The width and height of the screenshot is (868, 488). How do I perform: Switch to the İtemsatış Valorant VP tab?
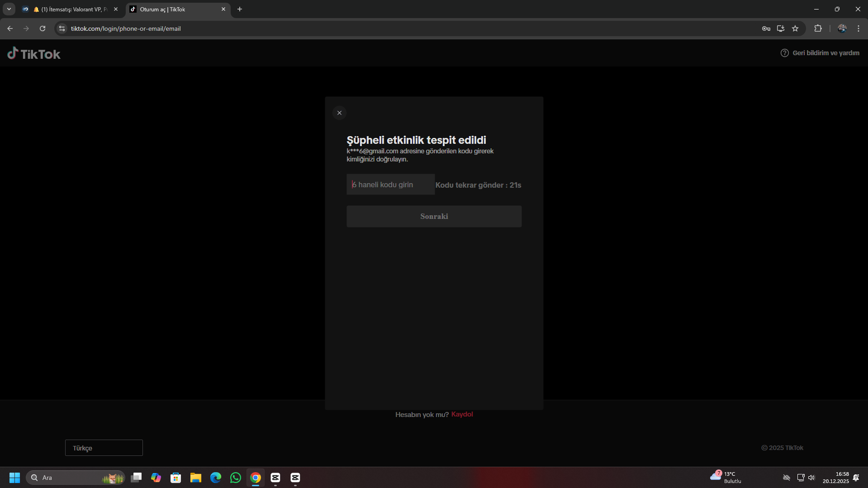pyautogui.click(x=70, y=9)
